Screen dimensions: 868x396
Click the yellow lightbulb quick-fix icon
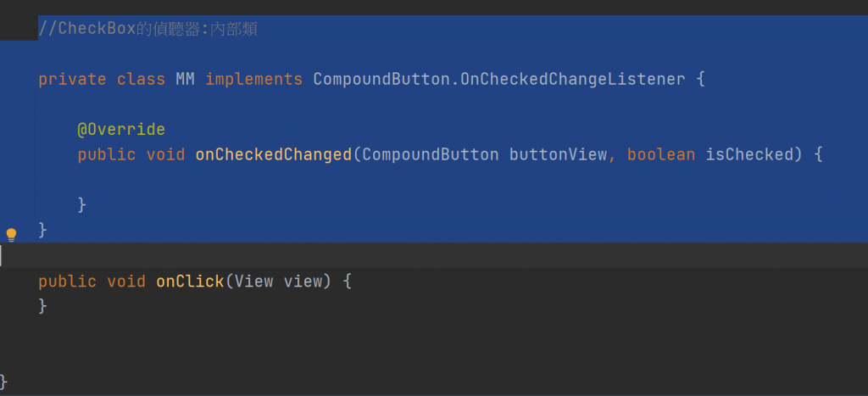point(12,235)
